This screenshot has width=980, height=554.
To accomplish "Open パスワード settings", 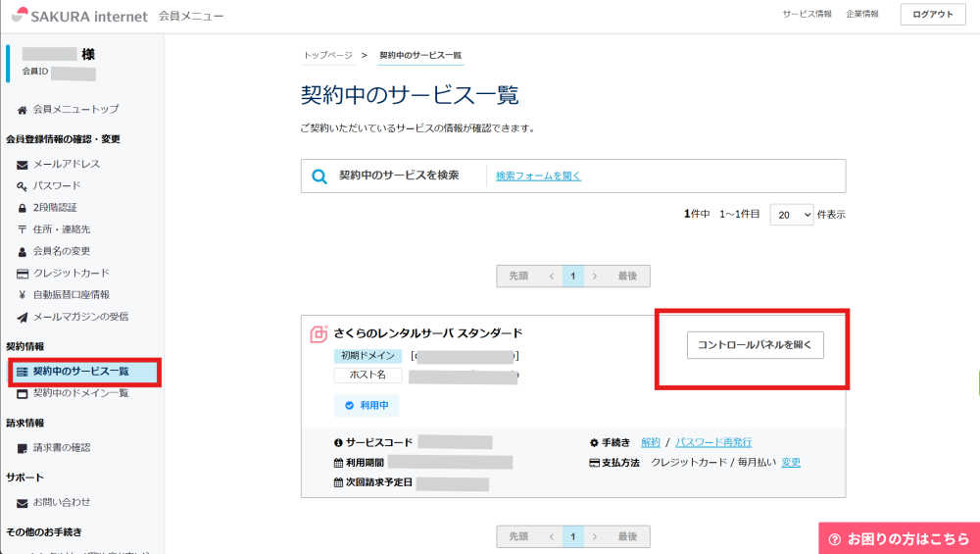I will coord(57,185).
